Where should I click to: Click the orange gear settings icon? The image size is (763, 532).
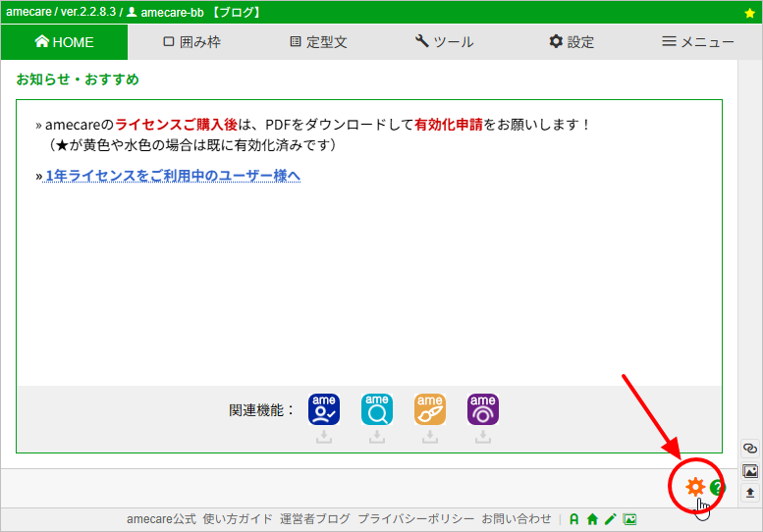[x=694, y=487]
